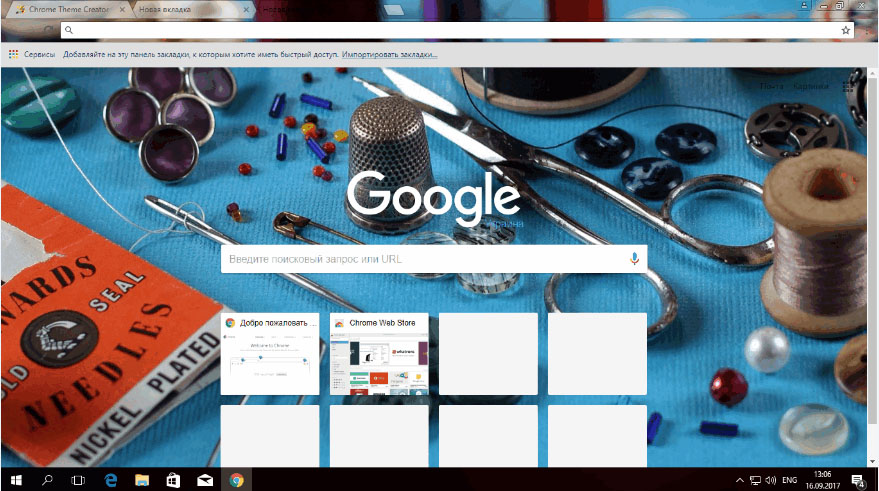This screenshot has width=879, height=491.
Task: Open the Microsoft Store taskbar icon
Action: pos(173,480)
